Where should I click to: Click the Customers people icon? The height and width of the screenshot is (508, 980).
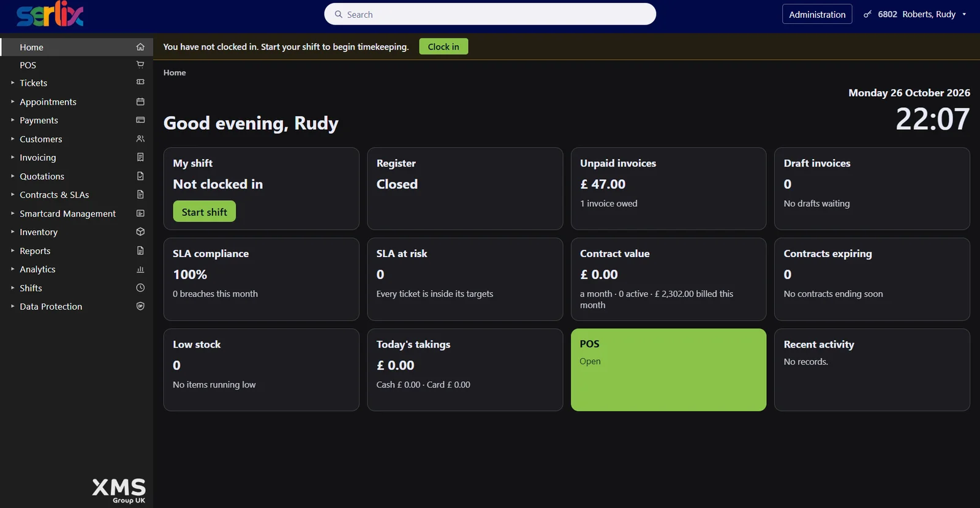coord(140,139)
